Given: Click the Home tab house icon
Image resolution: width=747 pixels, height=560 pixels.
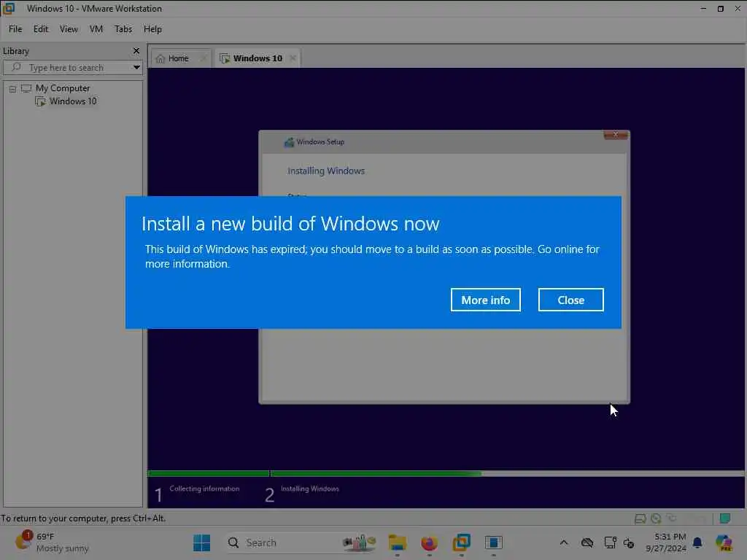Looking at the screenshot, I should click(160, 58).
